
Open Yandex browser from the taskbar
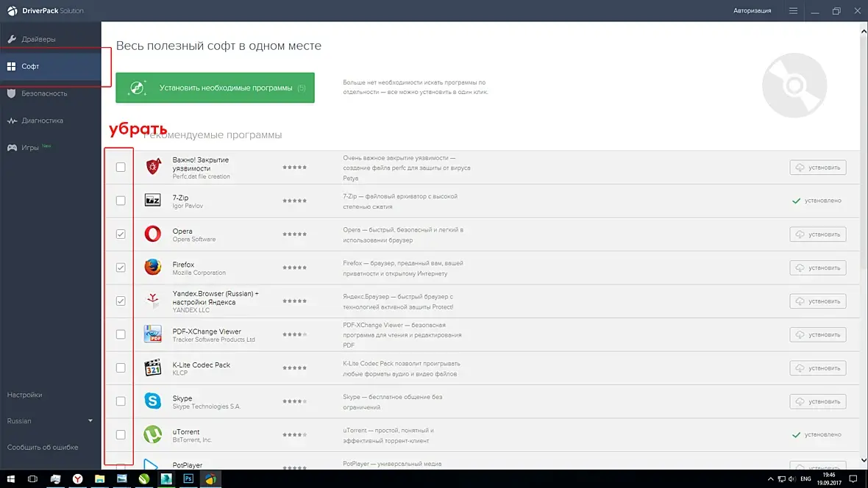tap(77, 478)
